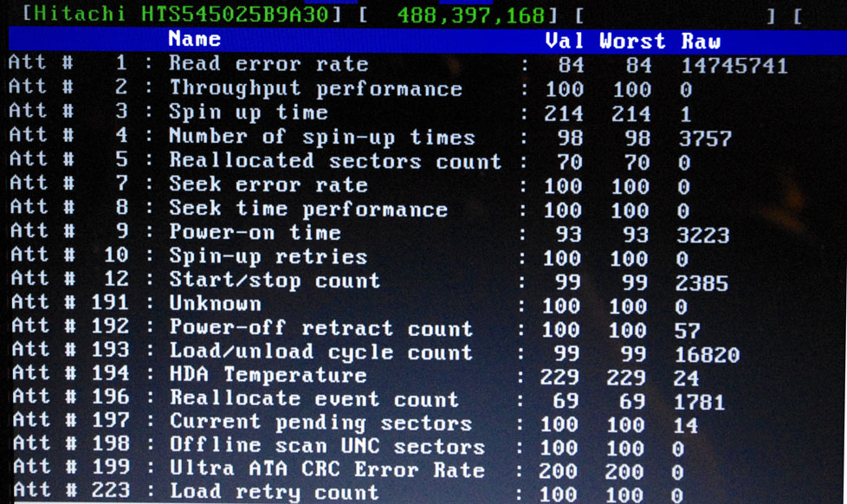Select 'Number of spin-up times' text
Screen dimensions: 847x504
point(322,137)
